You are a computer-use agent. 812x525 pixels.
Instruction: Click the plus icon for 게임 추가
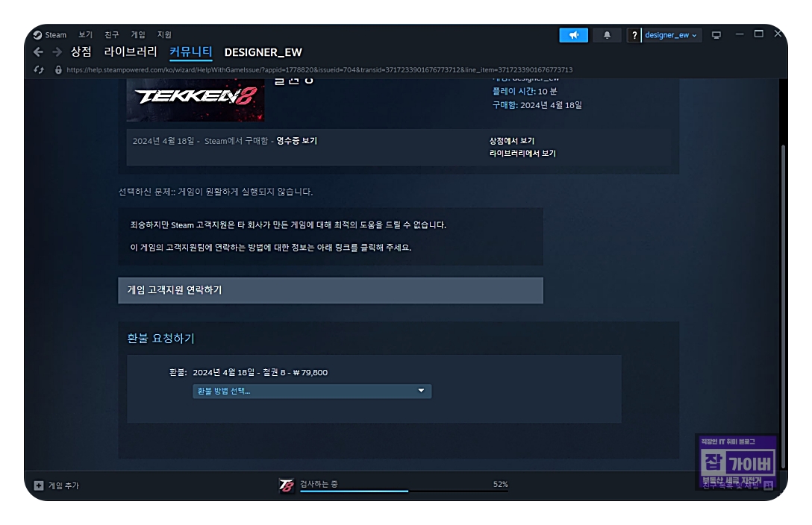(x=39, y=485)
